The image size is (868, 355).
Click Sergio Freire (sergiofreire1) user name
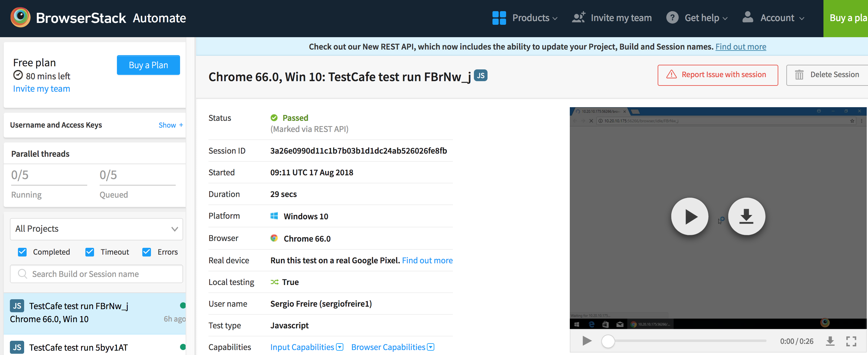tap(321, 304)
